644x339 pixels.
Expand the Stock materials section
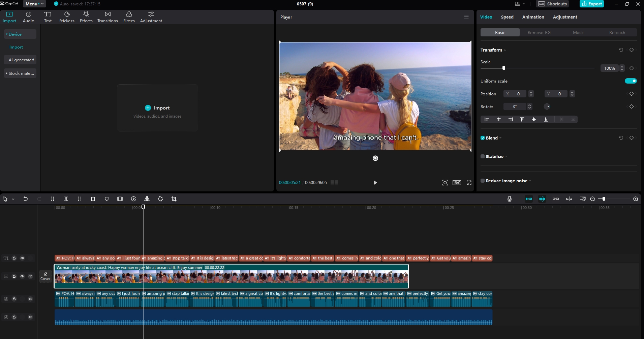[x=20, y=73]
